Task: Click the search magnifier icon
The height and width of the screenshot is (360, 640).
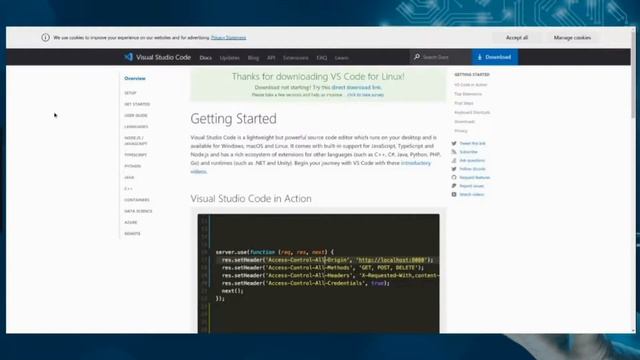Action: point(416,57)
